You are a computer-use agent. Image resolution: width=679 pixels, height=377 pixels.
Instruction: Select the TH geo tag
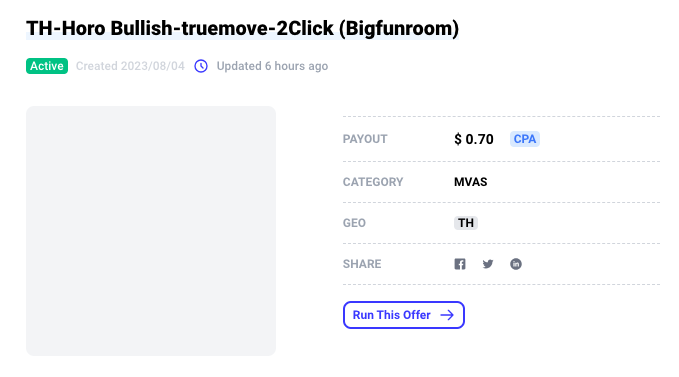pos(466,223)
